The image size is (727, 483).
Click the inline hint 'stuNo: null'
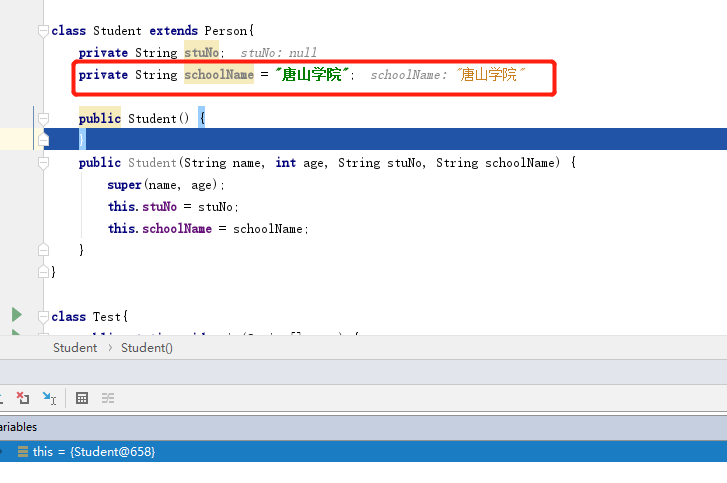tap(279, 53)
